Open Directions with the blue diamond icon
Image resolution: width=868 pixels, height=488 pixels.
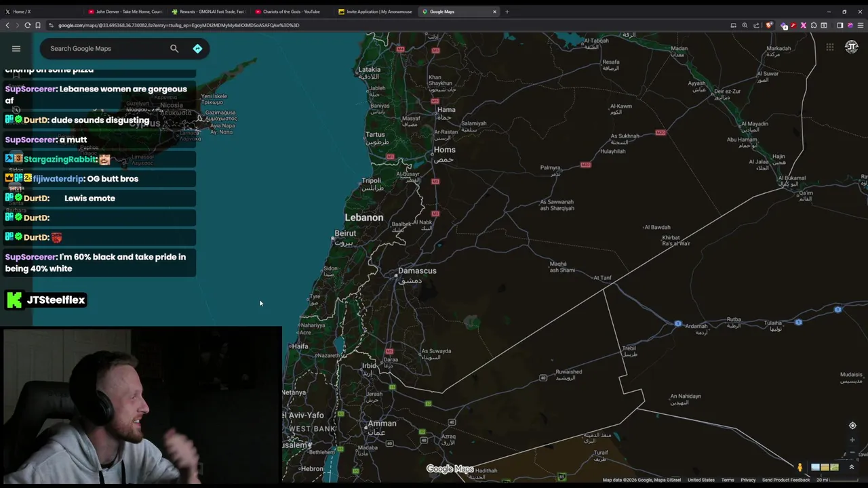point(197,49)
